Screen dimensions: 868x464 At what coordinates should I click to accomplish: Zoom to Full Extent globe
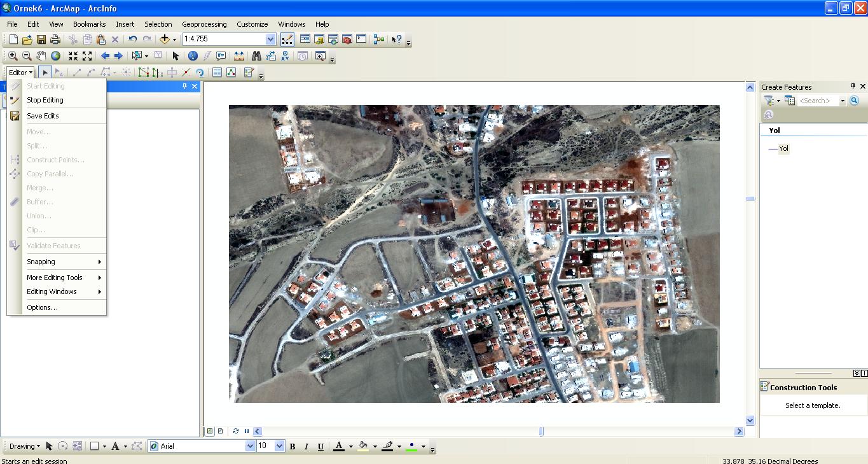pos(55,56)
